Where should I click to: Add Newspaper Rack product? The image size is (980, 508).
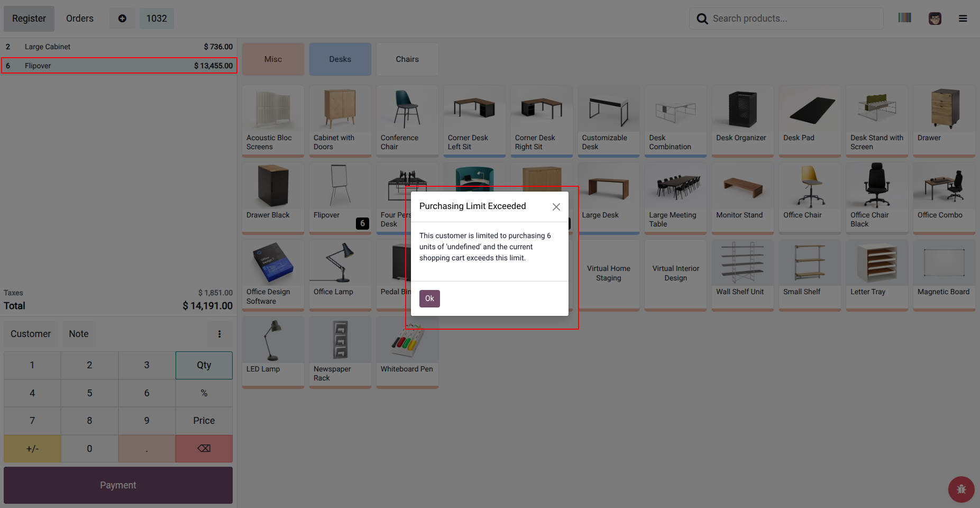click(340, 352)
